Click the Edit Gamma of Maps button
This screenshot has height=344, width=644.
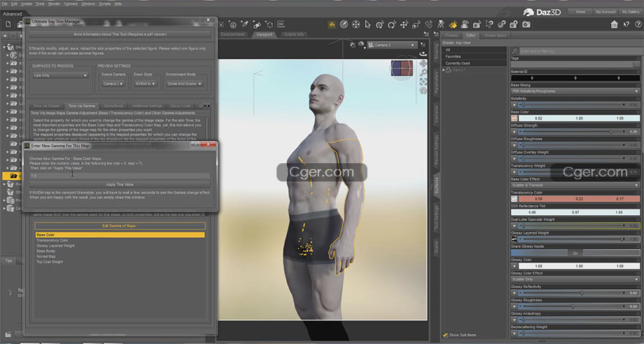120,226
